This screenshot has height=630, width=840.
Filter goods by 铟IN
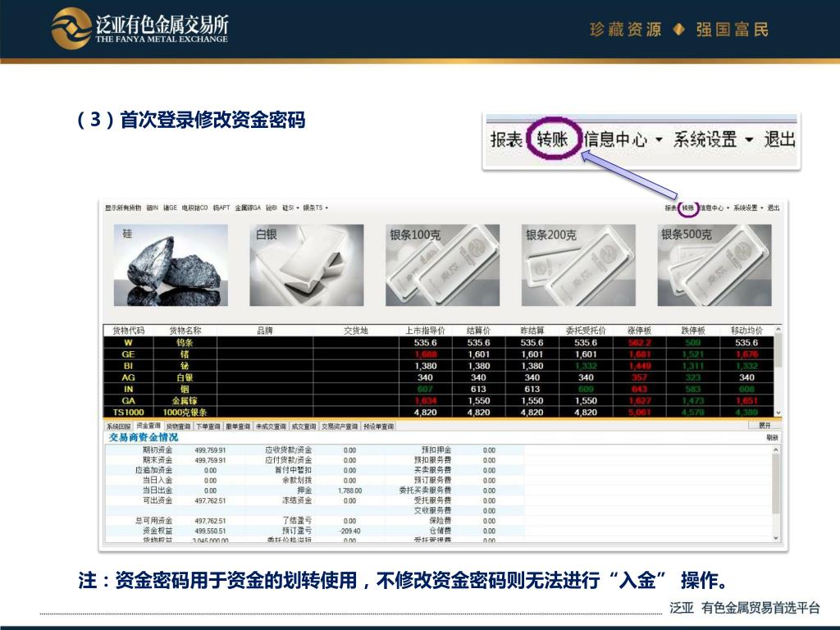click(153, 208)
